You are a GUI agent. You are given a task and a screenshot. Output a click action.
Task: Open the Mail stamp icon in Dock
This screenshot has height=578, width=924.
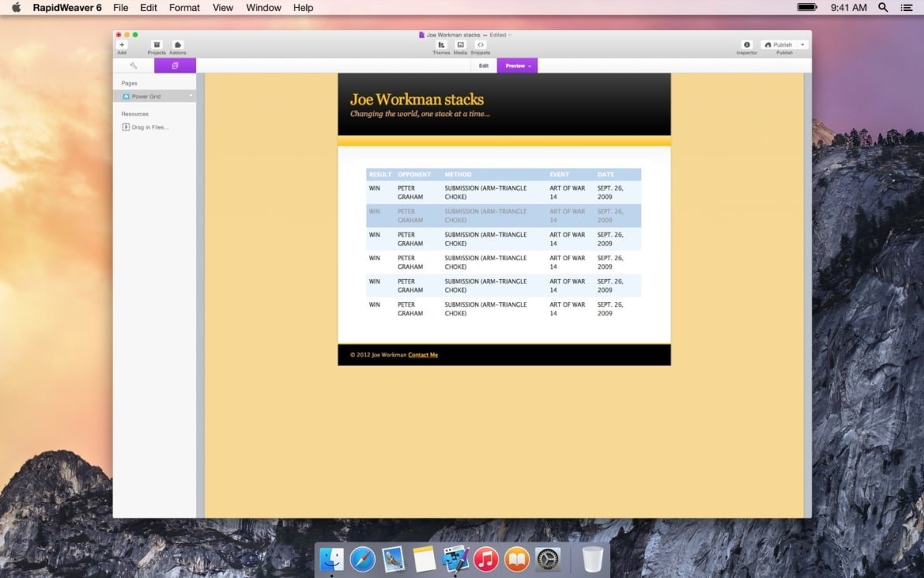pyautogui.click(x=393, y=559)
